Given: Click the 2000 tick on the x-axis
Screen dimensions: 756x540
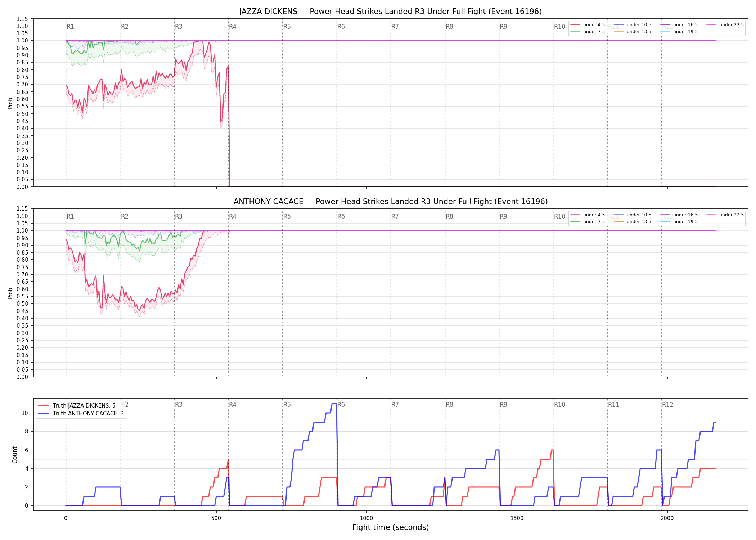Looking at the screenshot, I should click(667, 518).
